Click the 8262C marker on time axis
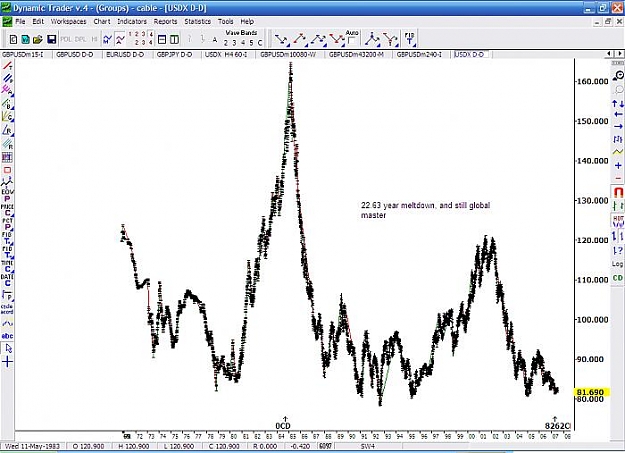This screenshot has width=625, height=453. point(557,426)
